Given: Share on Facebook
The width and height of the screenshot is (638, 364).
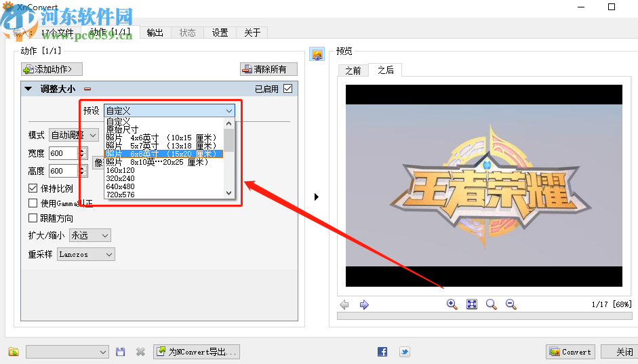Looking at the screenshot, I should (x=382, y=352).
